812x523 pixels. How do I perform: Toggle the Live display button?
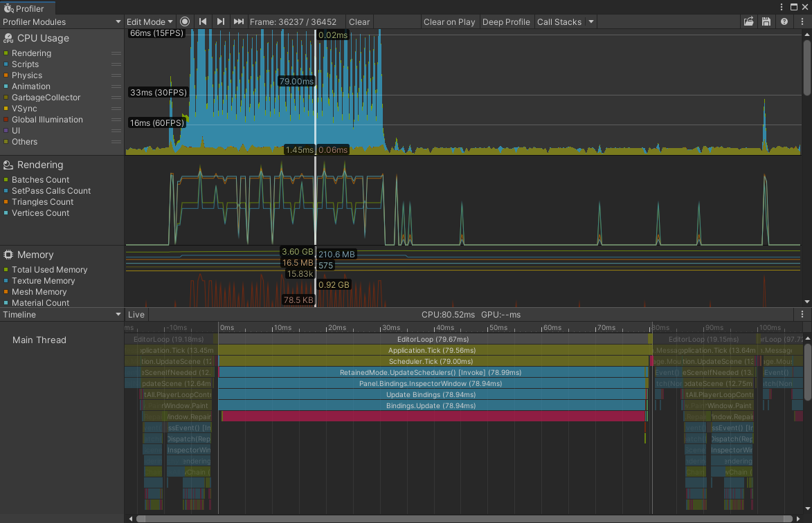tap(136, 315)
